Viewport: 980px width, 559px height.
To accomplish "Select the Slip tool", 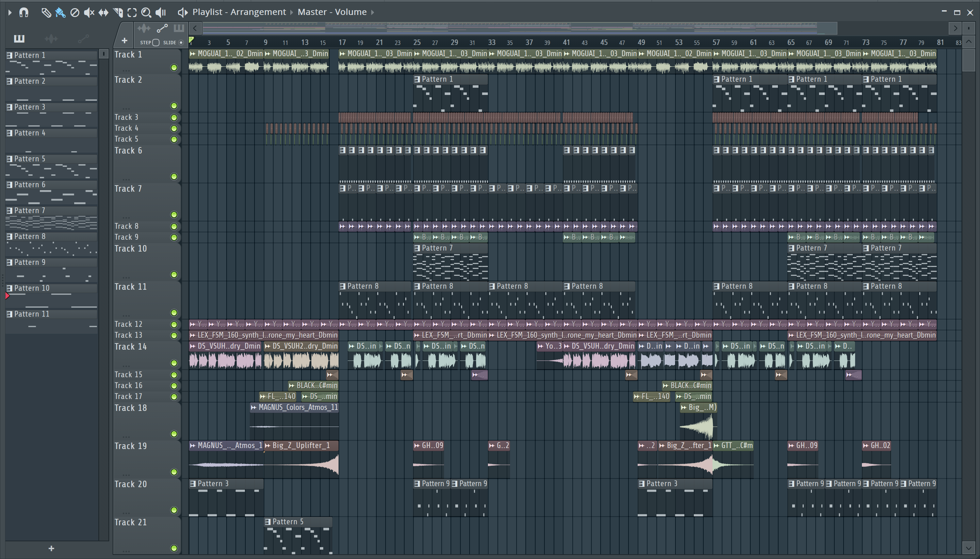I will (x=103, y=12).
